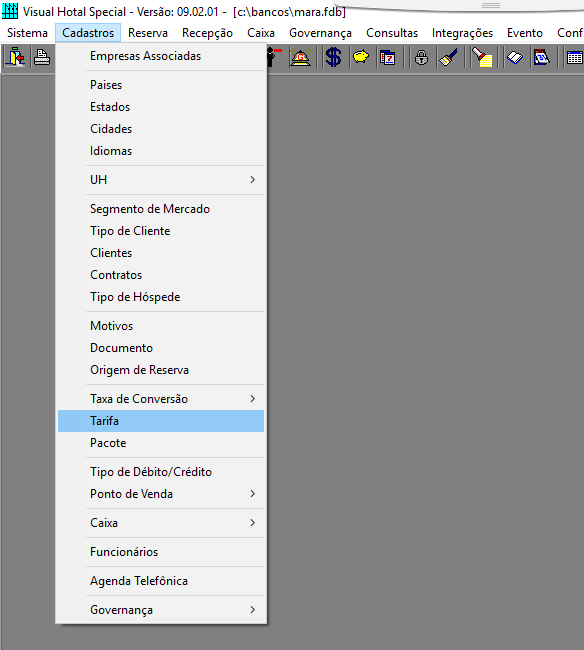Select Cidades entry

coord(161,129)
